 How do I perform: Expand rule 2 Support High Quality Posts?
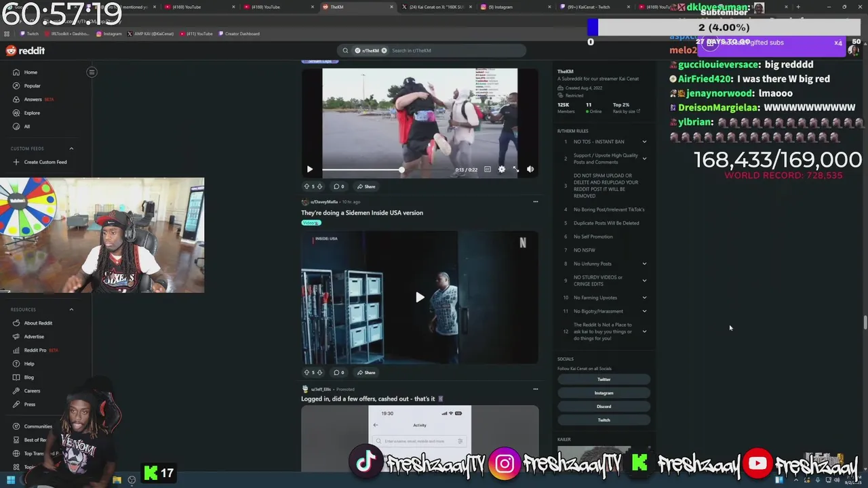click(x=644, y=159)
